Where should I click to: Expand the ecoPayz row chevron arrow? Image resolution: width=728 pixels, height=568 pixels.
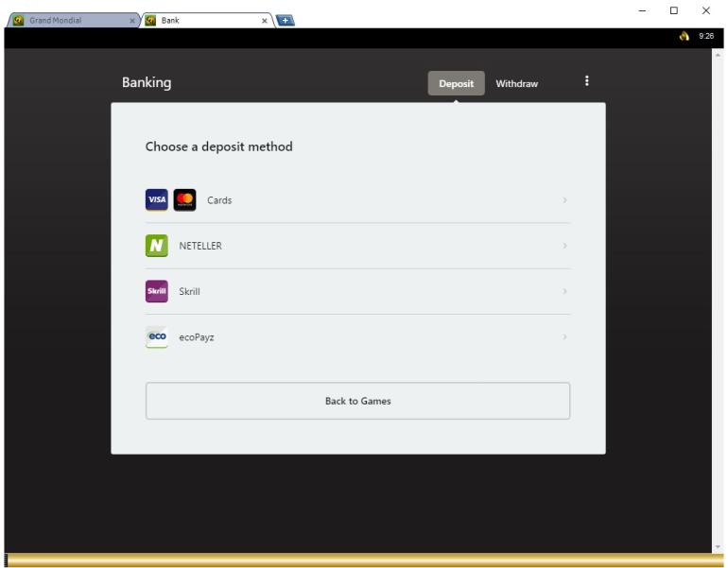coord(564,336)
